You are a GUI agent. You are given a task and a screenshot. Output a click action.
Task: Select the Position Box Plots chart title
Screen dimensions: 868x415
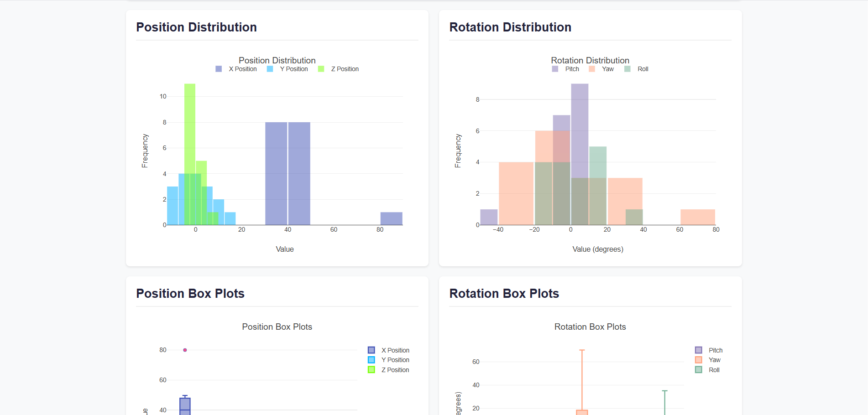(x=277, y=327)
